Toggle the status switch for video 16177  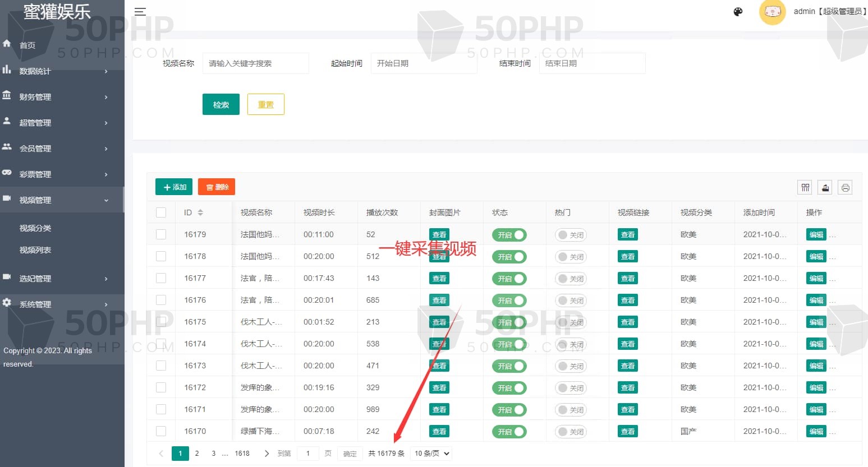coord(509,279)
